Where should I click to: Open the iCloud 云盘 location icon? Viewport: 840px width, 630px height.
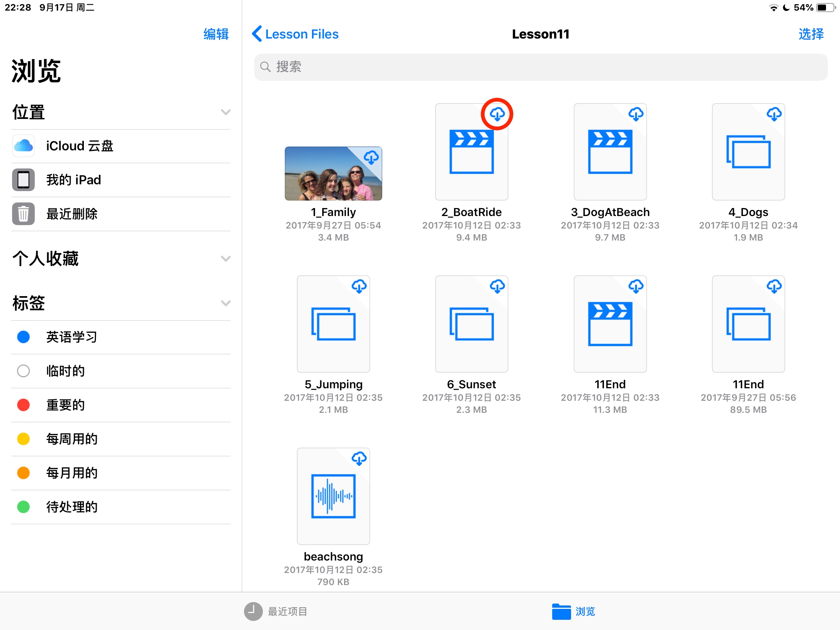(x=23, y=146)
